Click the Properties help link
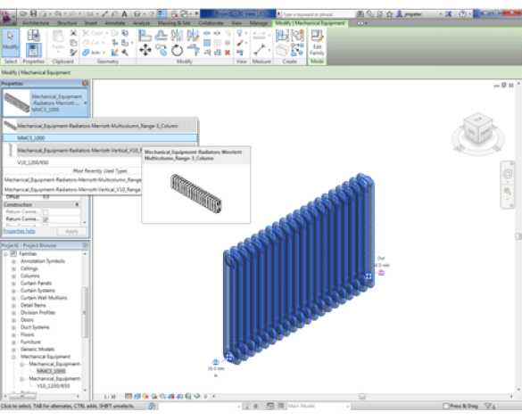The width and height of the screenshot is (522, 420). point(20,231)
